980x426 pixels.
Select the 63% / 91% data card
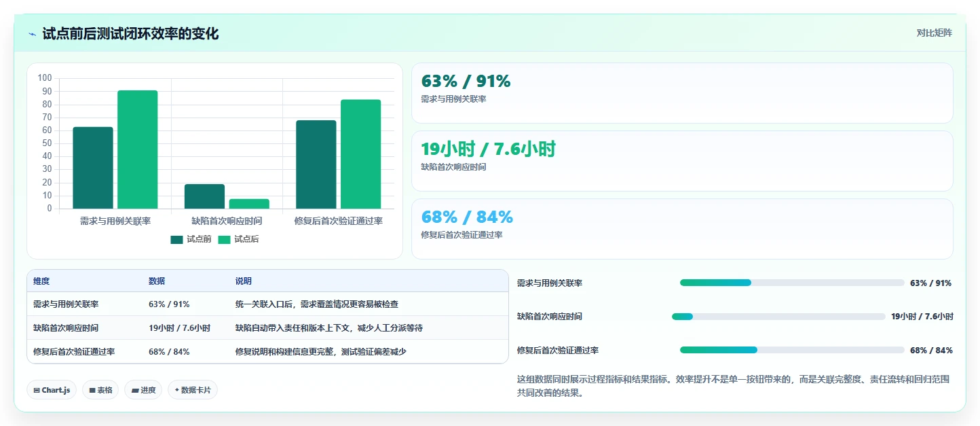tap(682, 93)
